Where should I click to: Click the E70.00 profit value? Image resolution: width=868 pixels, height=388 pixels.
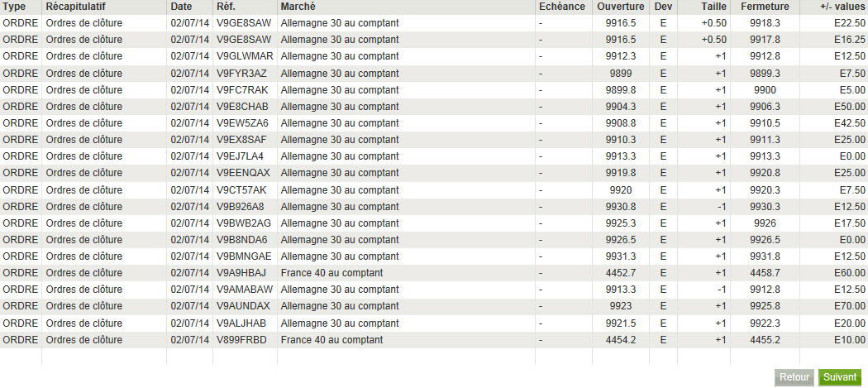(x=850, y=306)
